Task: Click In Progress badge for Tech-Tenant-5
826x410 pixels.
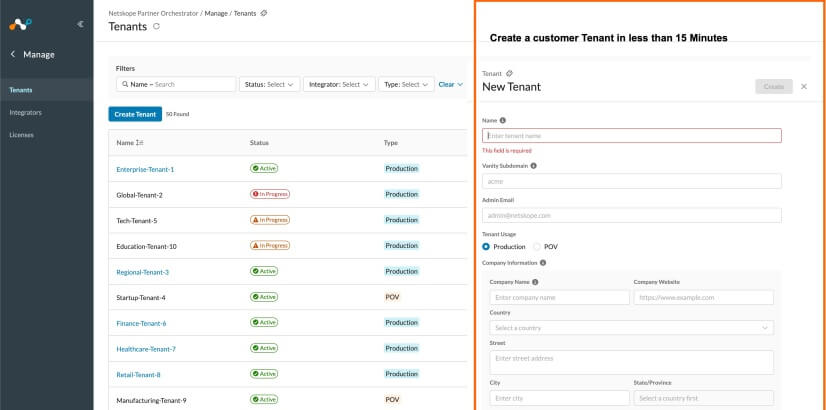Action: click(x=270, y=220)
